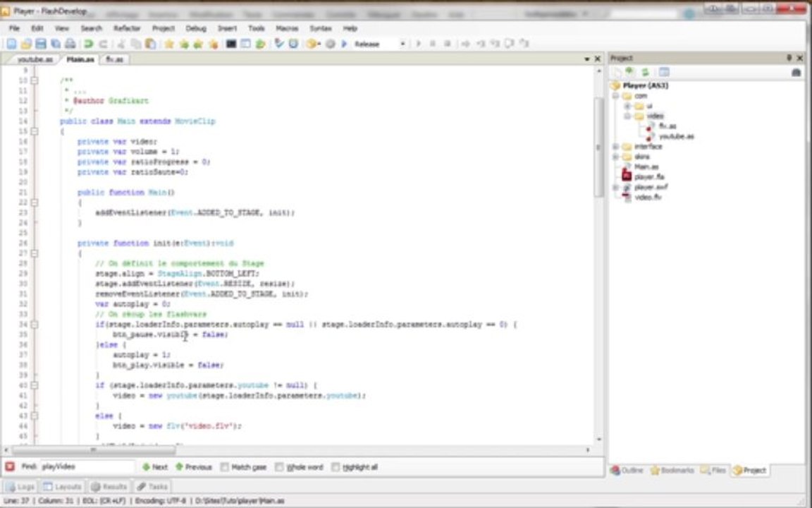Jump to previous bookmark star icon
The width and height of the screenshot is (812, 508).
[198, 44]
